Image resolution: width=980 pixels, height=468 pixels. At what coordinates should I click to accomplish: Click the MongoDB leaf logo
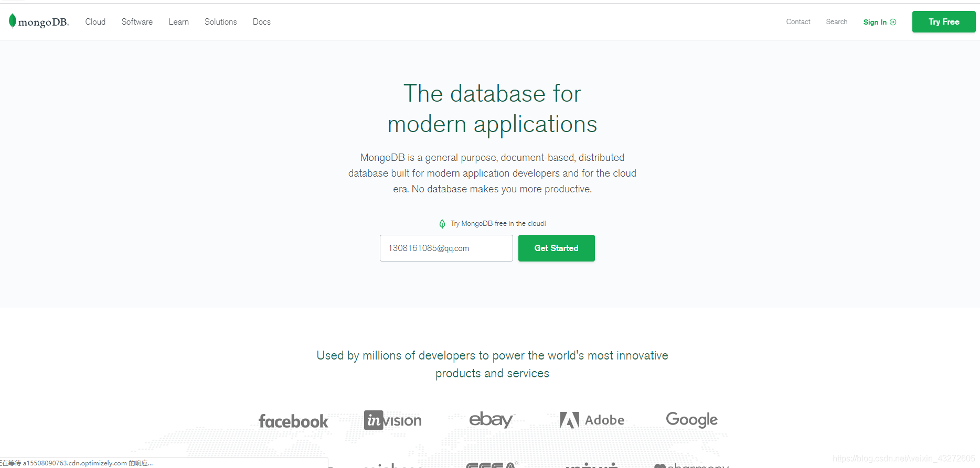tap(39, 21)
